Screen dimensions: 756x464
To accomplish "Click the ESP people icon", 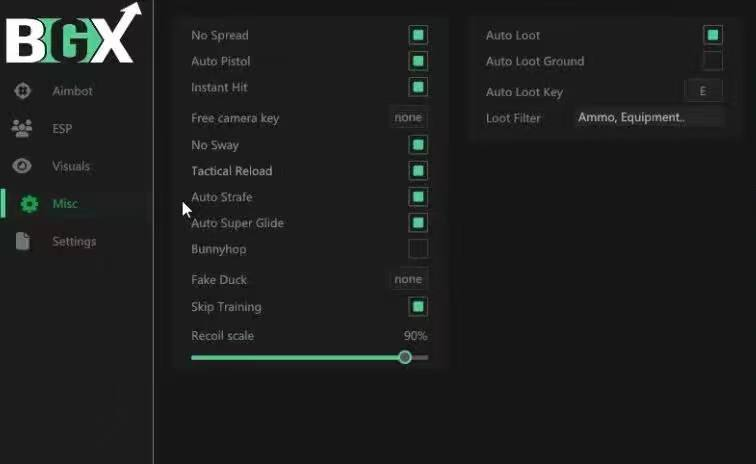I will pyautogui.click(x=22, y=128).
